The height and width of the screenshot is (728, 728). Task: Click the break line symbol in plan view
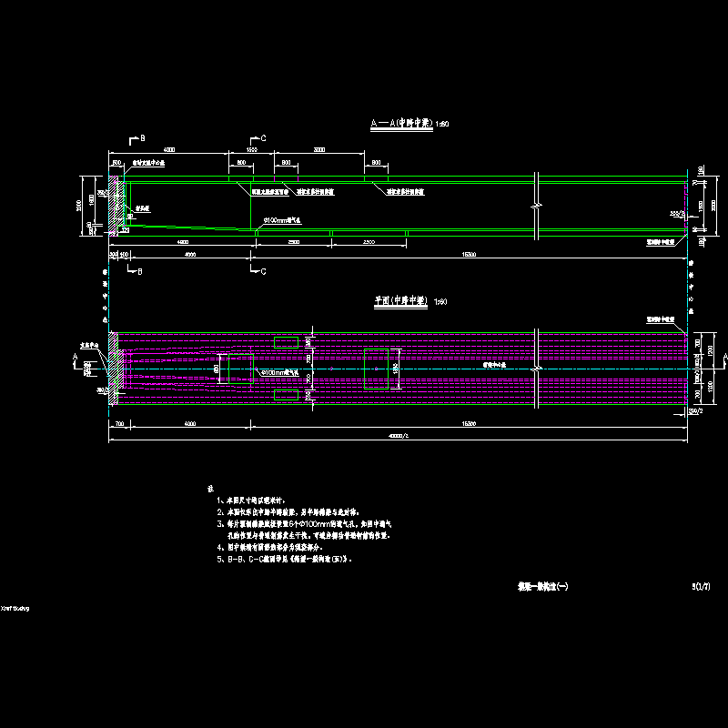click(x=536, y=369)
